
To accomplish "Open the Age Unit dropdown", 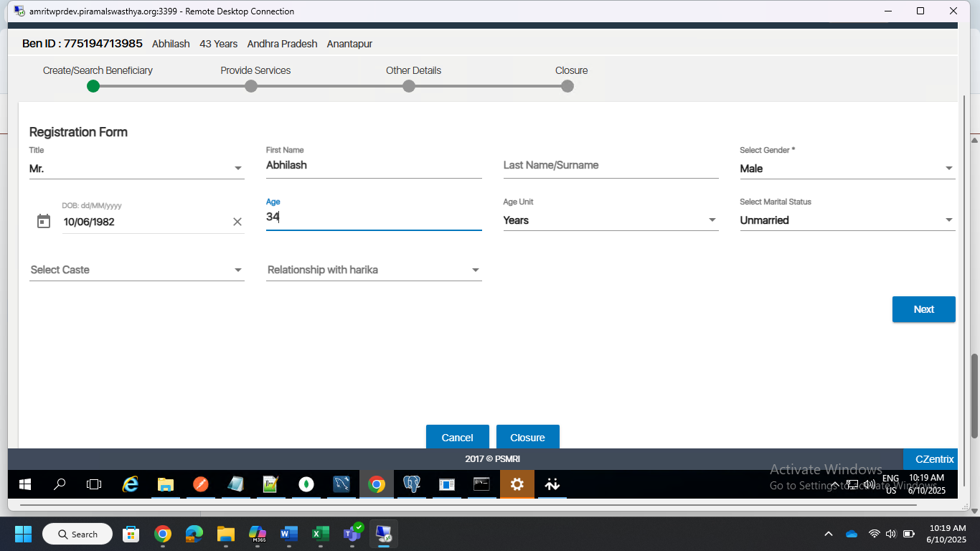I will pos(611,220).
